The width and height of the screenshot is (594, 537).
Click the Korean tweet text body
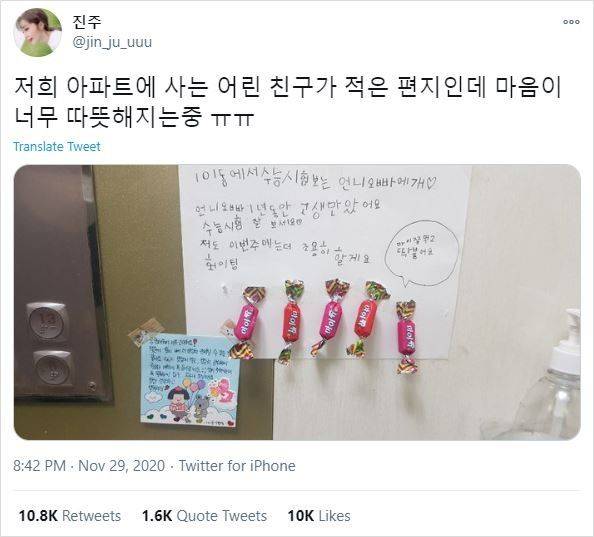click(x=287, y=102)
